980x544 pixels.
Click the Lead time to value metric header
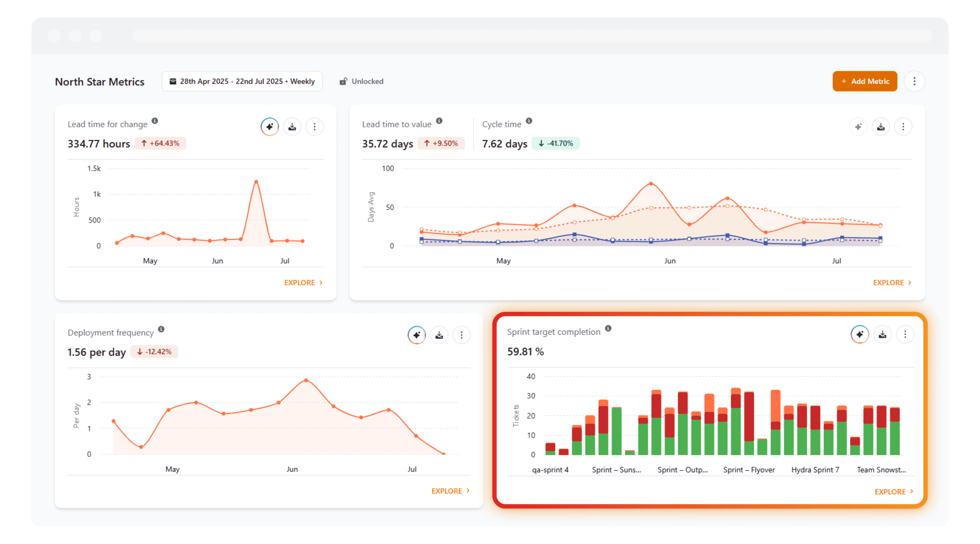[x=397, y=124]
